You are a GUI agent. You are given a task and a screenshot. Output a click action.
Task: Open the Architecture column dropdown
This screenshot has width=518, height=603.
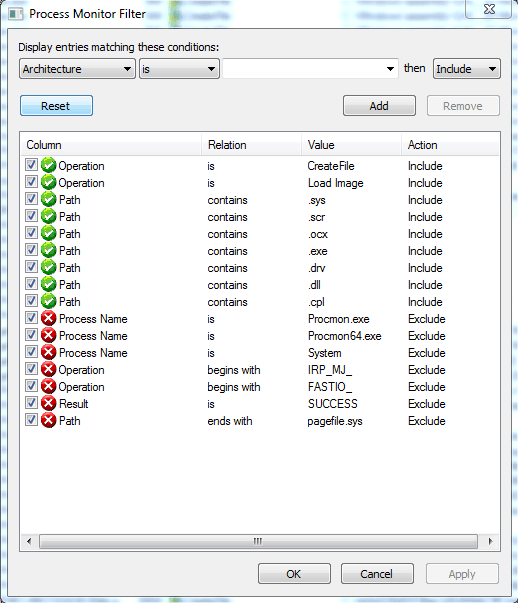77,69
